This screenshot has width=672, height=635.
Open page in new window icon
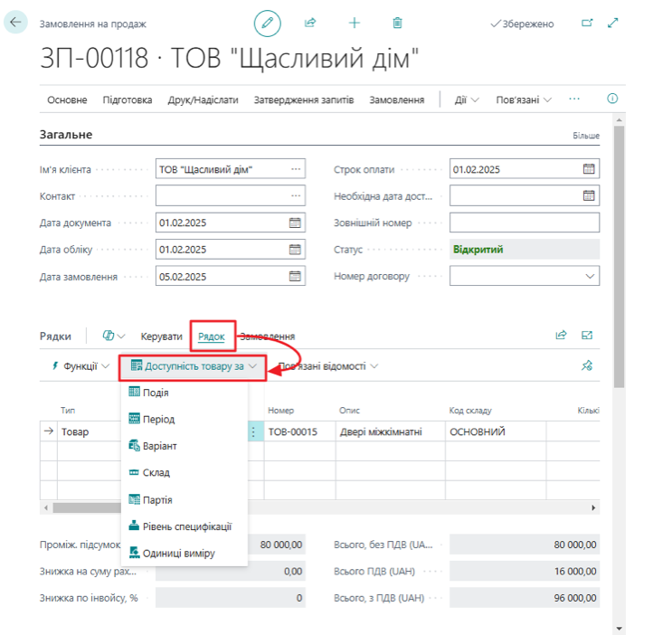pyautogui.click(x=587, y=24)
